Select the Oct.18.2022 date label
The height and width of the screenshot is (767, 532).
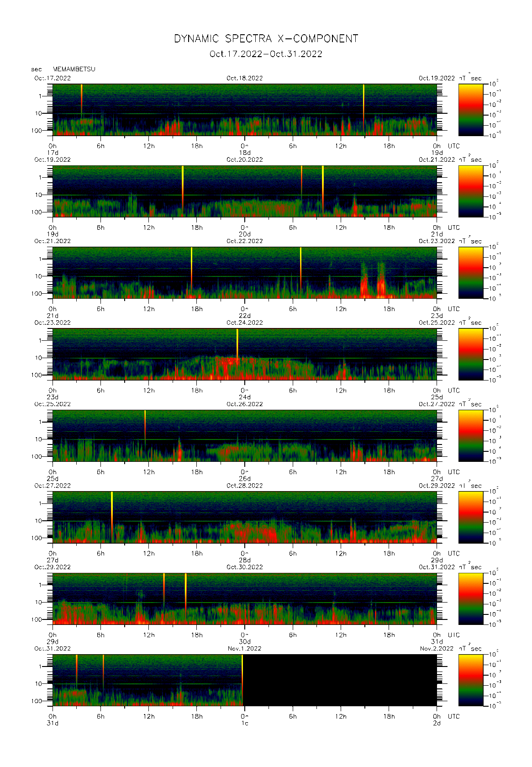pyautogui.click(x=245, y=78)
